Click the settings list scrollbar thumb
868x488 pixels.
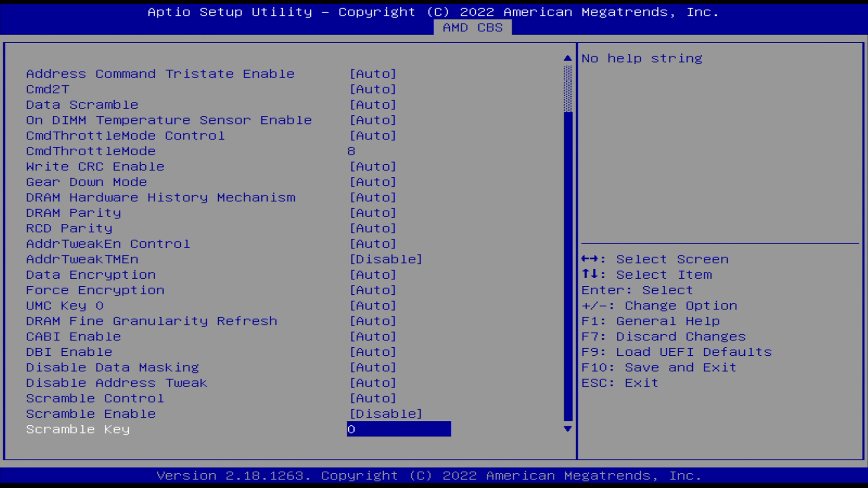[568, 266]
